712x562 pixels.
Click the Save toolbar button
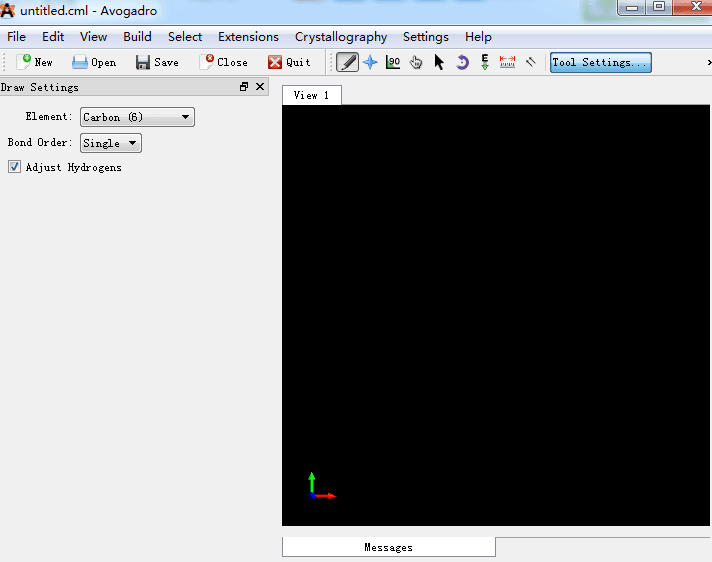tap(157, 62)
